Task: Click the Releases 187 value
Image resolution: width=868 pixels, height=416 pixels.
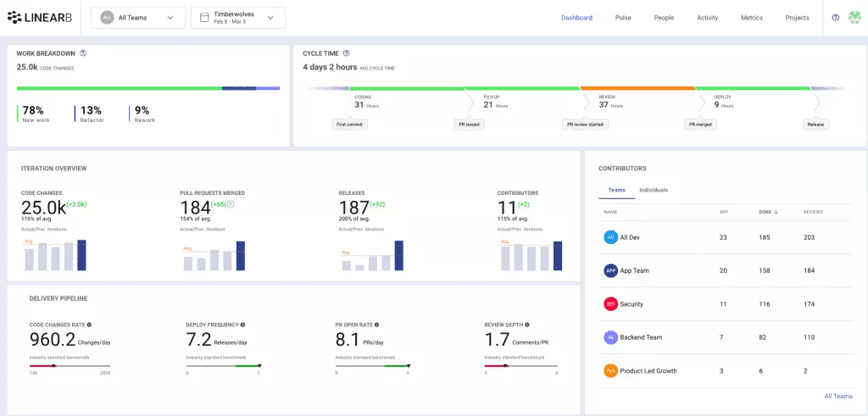Action: [x=353, y=208]
